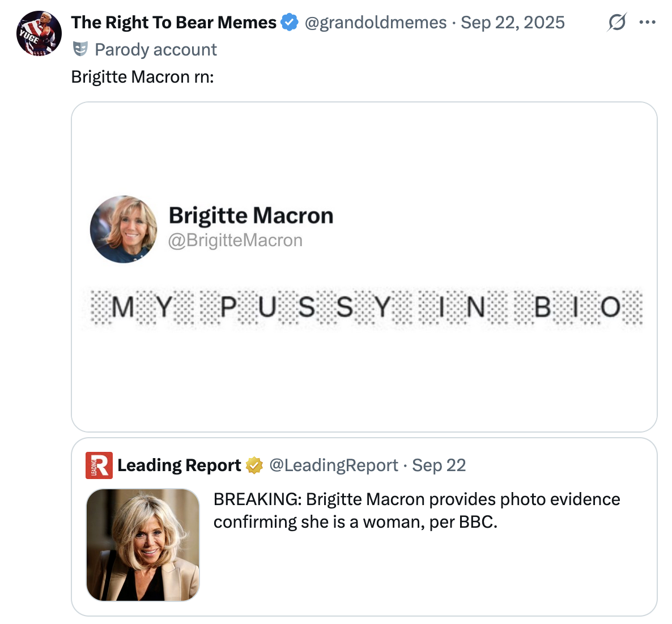Click the Leading Report red logo

(x=99, y=465)
